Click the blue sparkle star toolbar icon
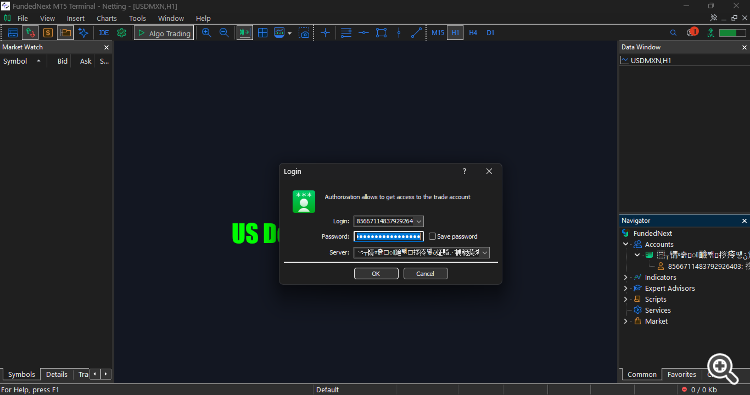 coord(83,33)
